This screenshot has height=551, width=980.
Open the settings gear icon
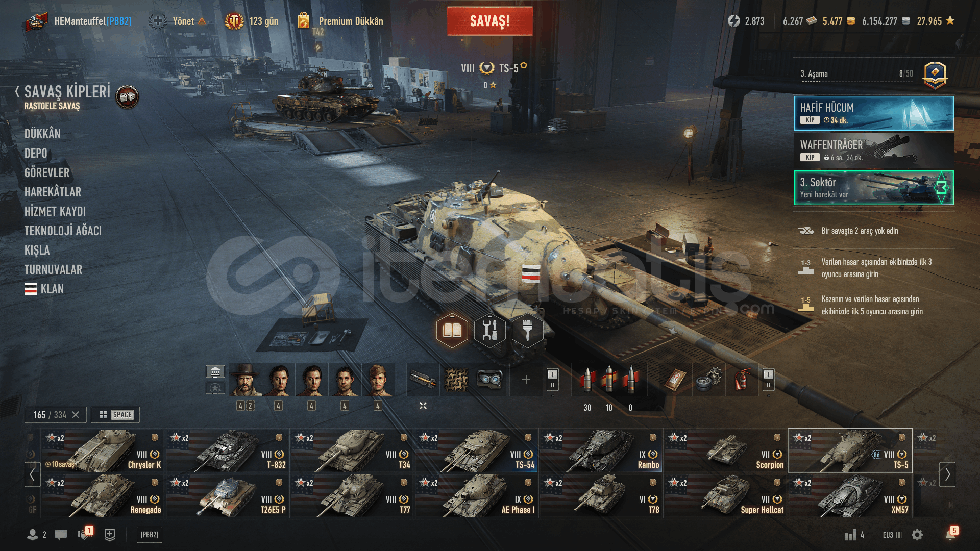tap(917, 535)
